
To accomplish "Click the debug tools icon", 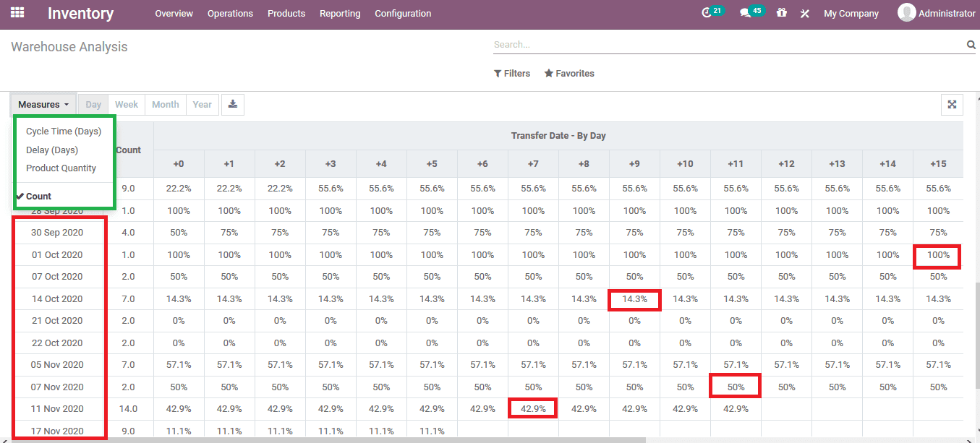I will tap(804, 13).
